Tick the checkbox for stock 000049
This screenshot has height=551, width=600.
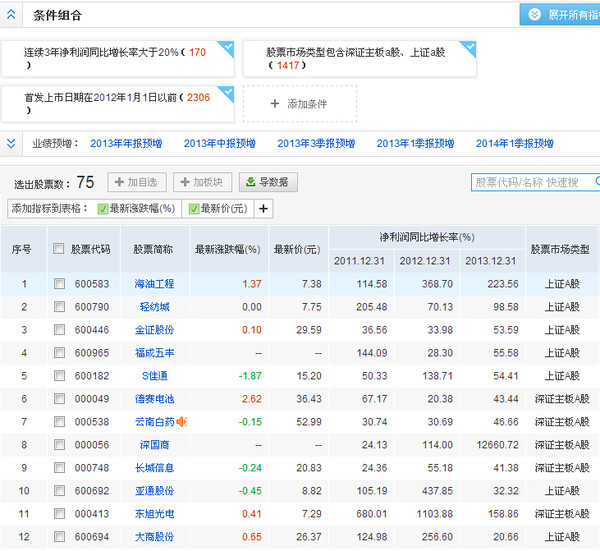[x=59, y=399]
